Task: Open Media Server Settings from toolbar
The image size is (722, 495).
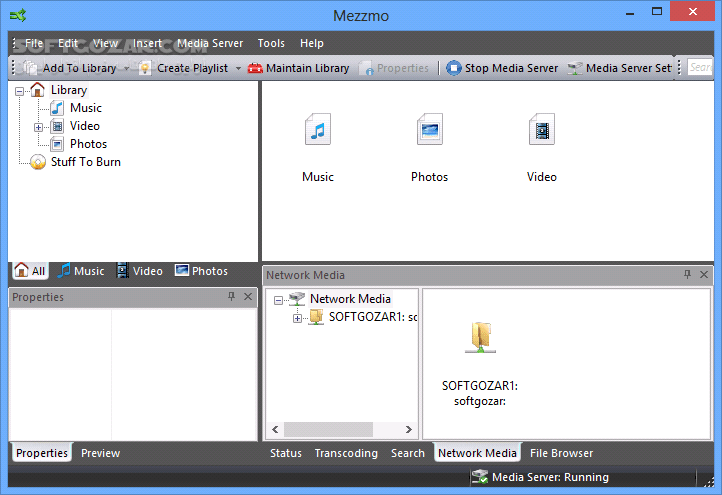Action: point(620,68)
